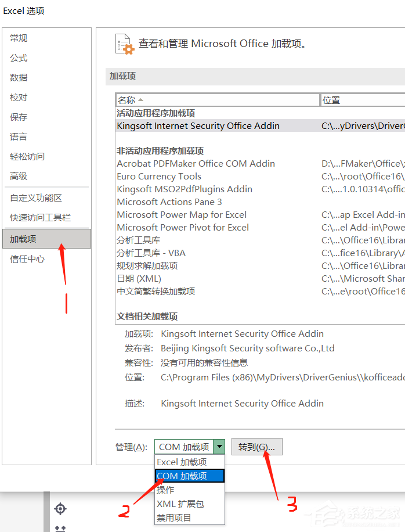Open the 管理 combo box arrow
The width and height of the screenshot is (405, 532).
(x=219, y=447)
